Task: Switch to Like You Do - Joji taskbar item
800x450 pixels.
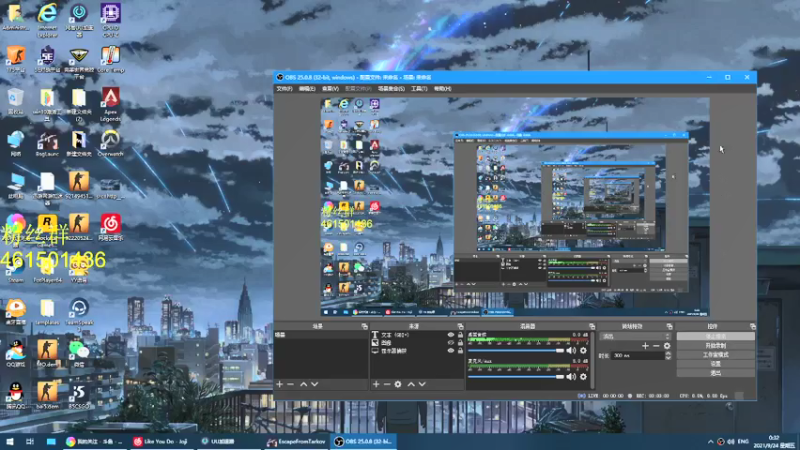Action: click(x=162, y=441)
